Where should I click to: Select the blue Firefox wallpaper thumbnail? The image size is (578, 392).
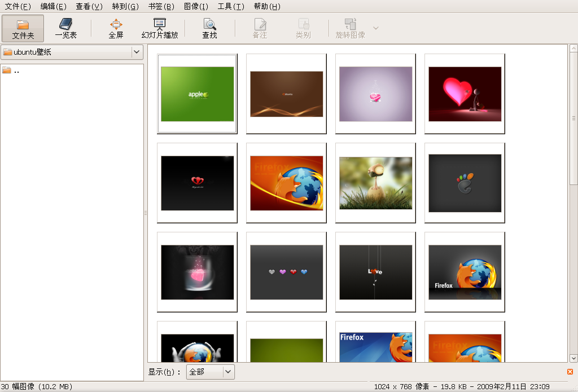(x=375, y=342)
